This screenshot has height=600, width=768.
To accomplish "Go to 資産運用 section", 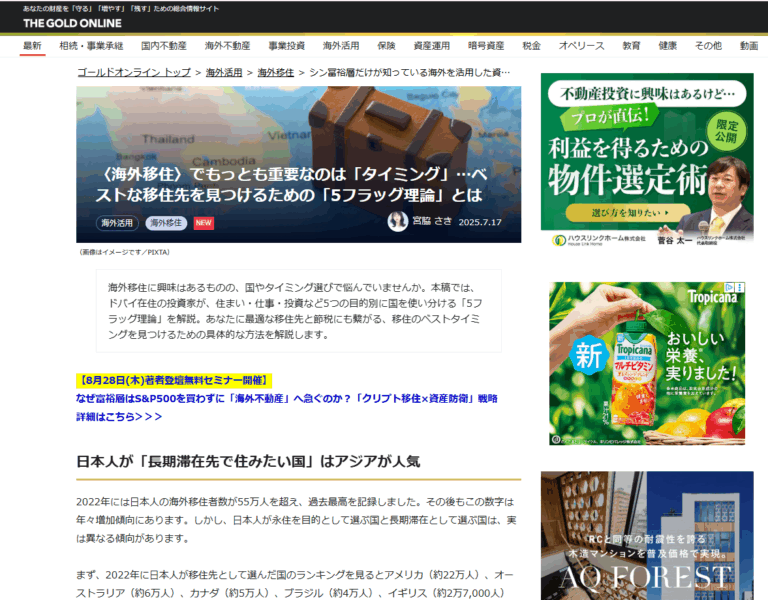I will (x=432, y=46).
